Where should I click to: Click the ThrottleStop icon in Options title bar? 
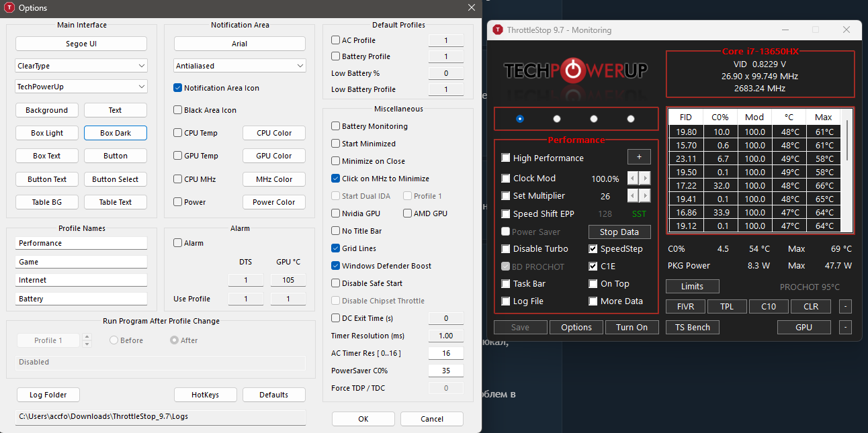[9, 8]
